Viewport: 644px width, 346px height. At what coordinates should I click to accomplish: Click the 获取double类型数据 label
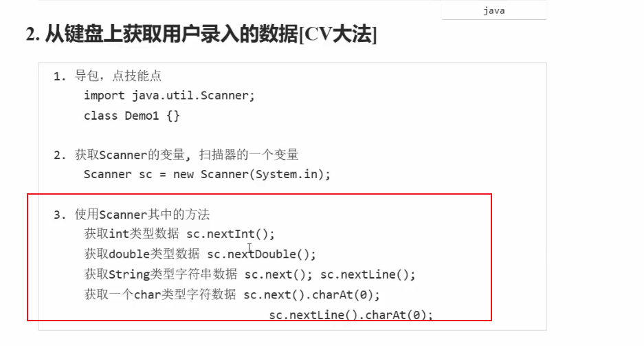tap(142, 255)
